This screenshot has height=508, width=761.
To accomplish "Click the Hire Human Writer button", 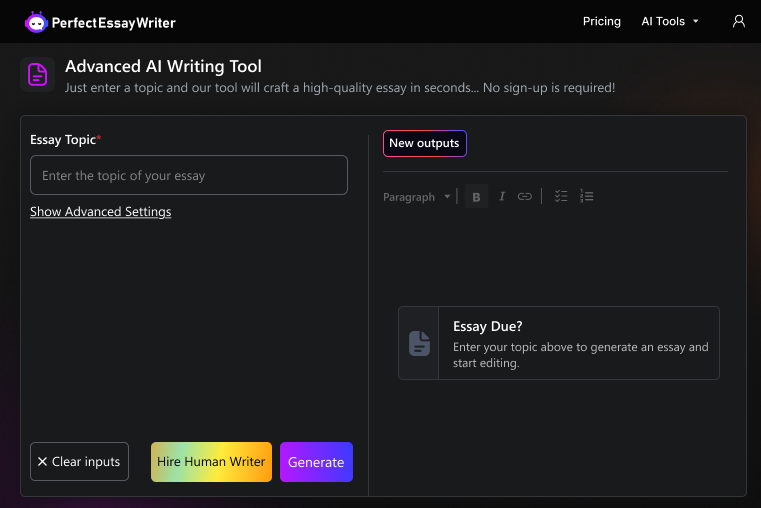I will tap(211, 462).
